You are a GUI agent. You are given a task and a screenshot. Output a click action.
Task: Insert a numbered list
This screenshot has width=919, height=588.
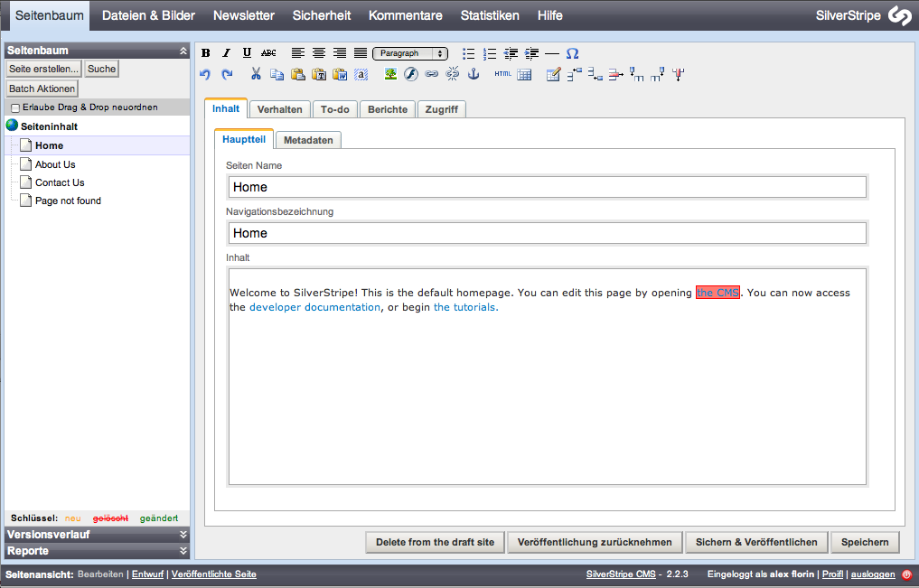coord(490,54)
